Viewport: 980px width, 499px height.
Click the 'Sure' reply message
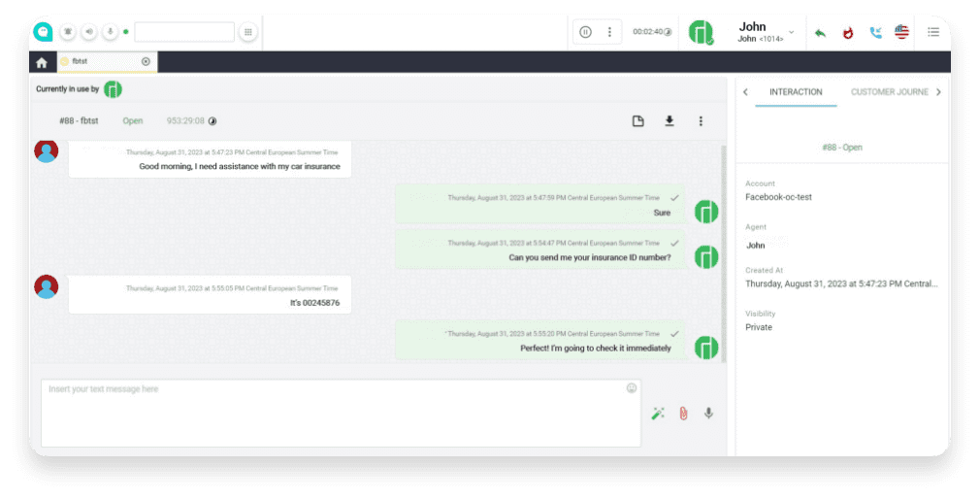pos(540,205)
